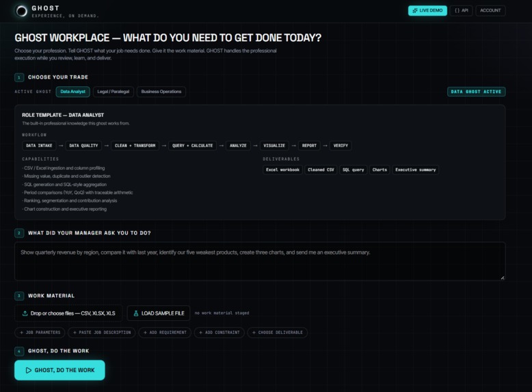Click the play icon on the run button
This screenshot has height=392, width=532.
click(x=29, y=370)
